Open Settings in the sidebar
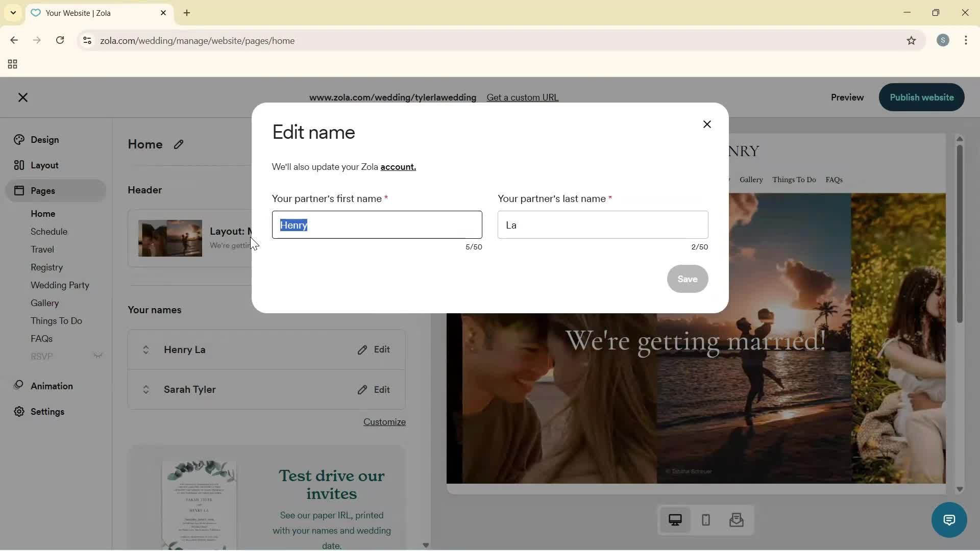Screen dimensions: 980x551 [x=46, y=412]
